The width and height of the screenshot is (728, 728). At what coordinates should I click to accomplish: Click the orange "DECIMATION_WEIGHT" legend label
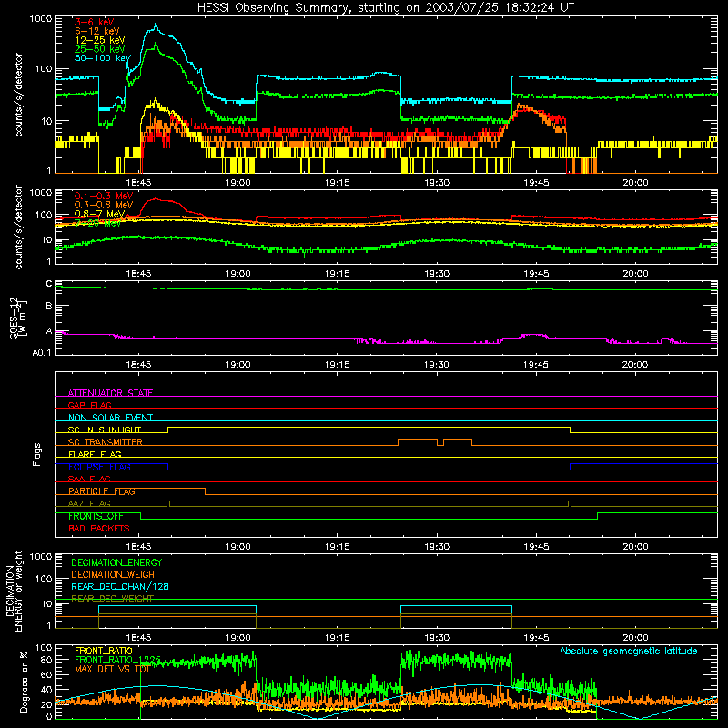click(x=116, y=574)
